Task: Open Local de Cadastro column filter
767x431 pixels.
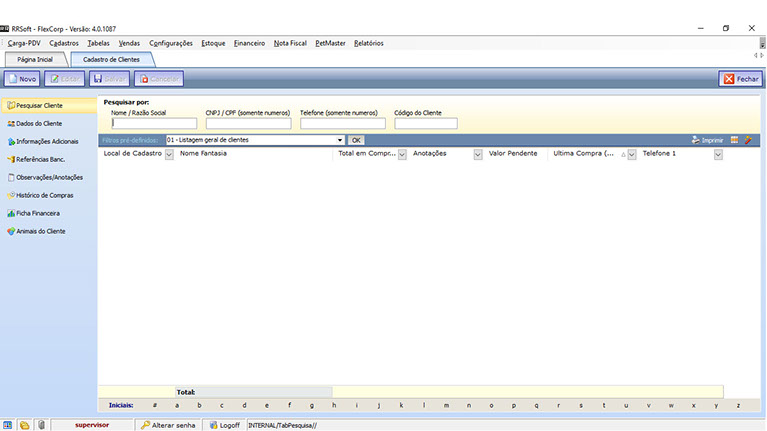Action: pos(169,154)
